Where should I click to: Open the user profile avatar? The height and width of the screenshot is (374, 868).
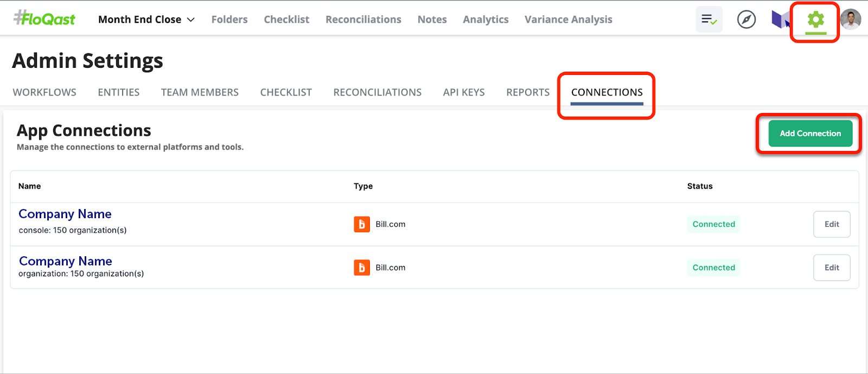coord(851,20)
